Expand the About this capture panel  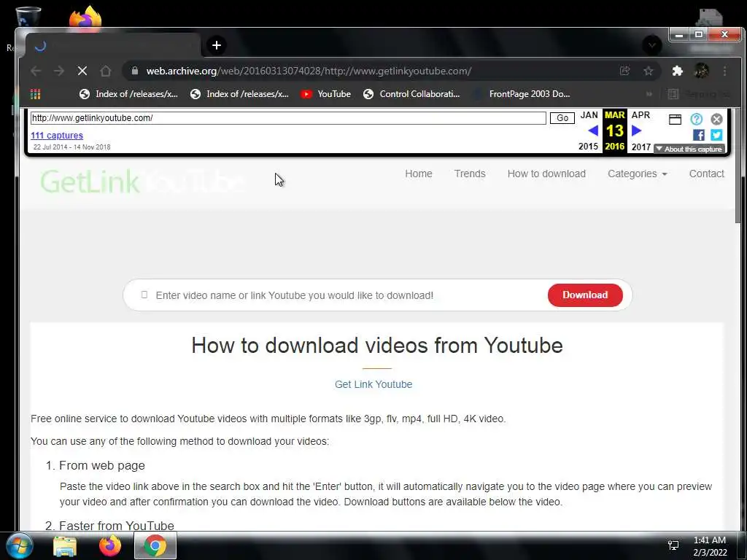point(689,149)
